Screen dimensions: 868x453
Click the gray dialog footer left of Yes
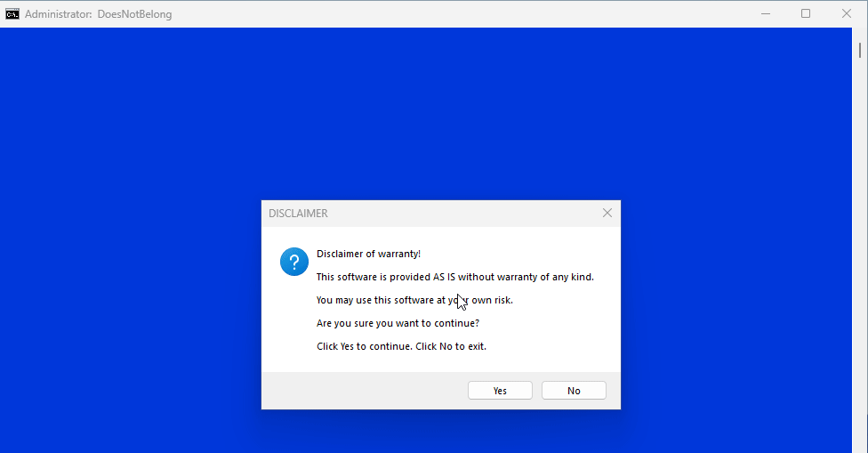coord(356,391)
